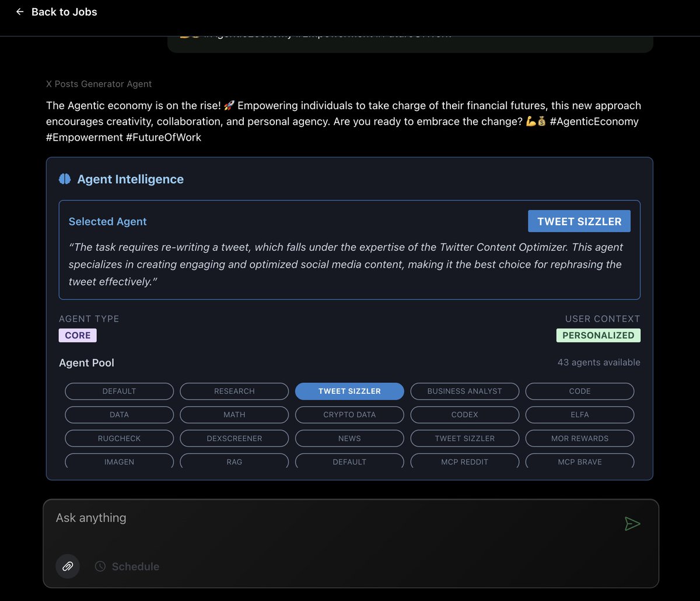Pick the RUGCHECK agent chip
Image resolution: width=700 pixels, height=601 pixels.
coord(119,438)
